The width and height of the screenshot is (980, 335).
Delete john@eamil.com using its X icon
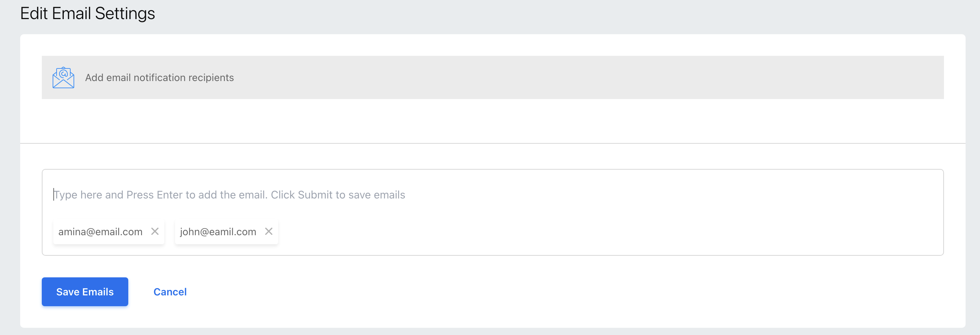(268, 231)
